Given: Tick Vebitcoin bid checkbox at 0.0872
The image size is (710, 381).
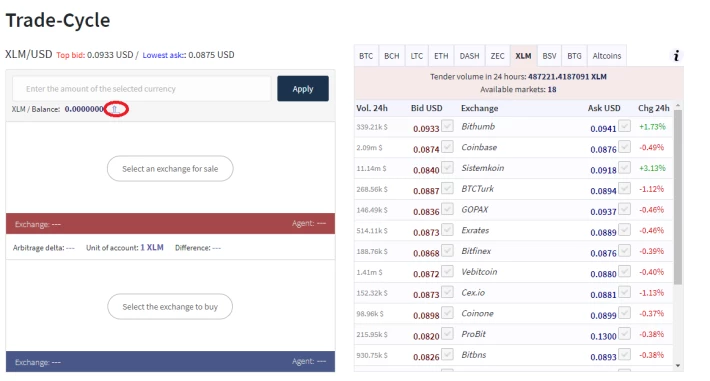Looking at the screenshot, I should click(x=447, y=271).
